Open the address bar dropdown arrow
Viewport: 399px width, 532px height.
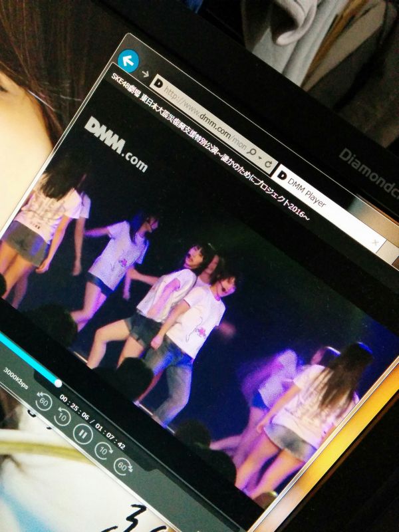click(261, 158)
